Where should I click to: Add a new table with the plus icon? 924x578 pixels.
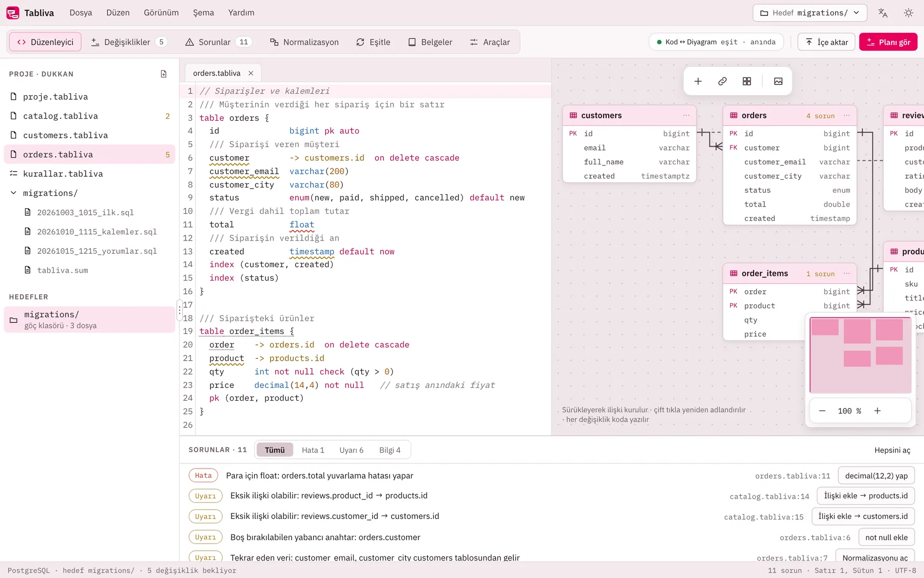pyautogui.click(x=698, y=81)
